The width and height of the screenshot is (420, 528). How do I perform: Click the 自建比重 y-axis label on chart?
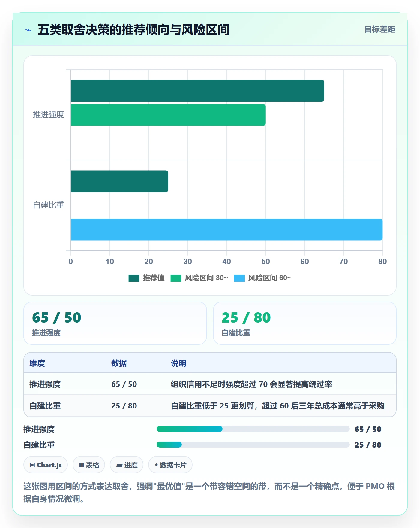point(49,205)
